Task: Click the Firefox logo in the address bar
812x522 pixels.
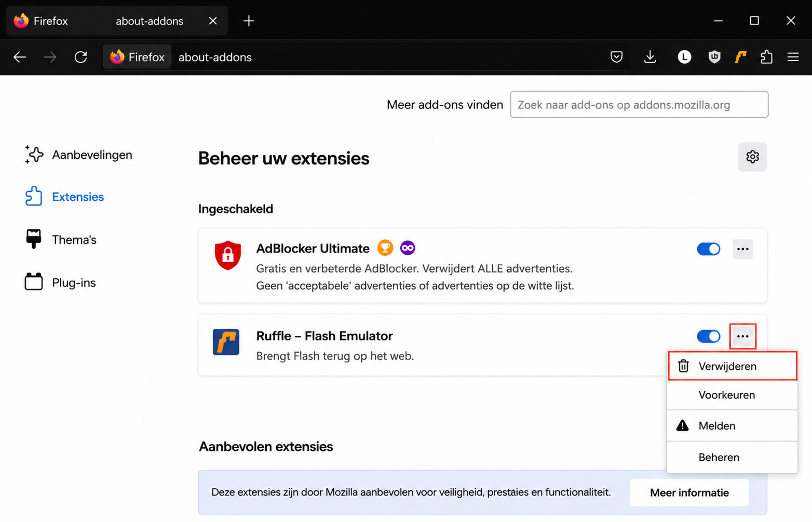Action: pyautogui.click(x=117, y=57)
